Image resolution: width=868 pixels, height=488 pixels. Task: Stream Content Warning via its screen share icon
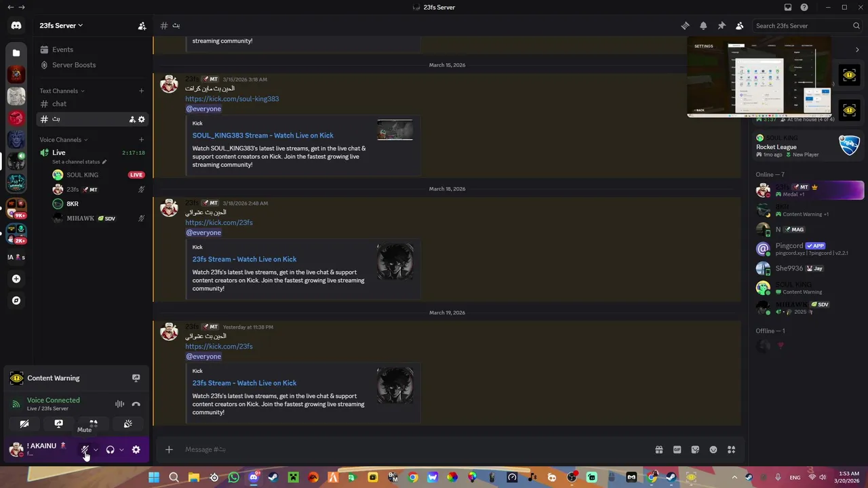[x=136, y=378]
